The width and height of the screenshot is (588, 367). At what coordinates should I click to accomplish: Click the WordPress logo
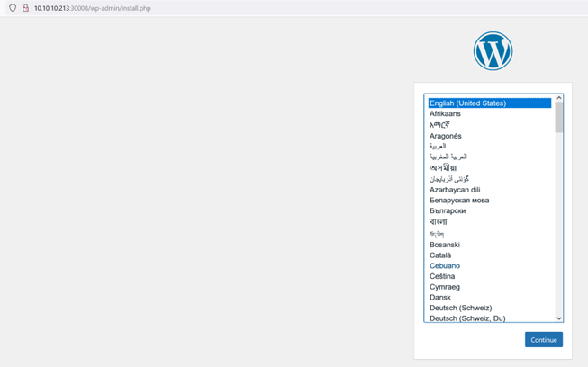pyautogui.click(x=493, y=51)
